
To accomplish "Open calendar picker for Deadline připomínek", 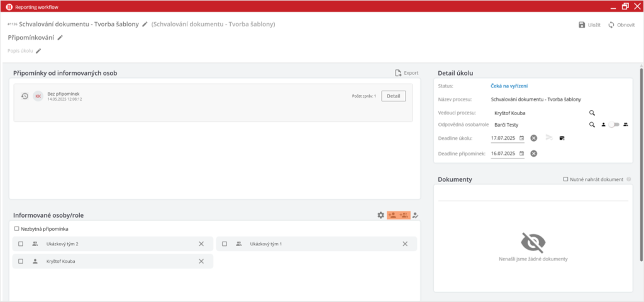I will [521, 154].
